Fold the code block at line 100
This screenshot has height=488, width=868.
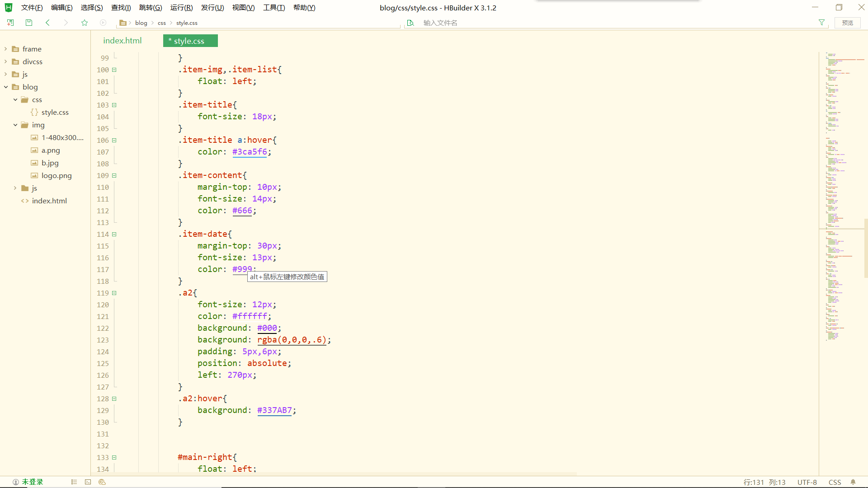pyautogui.click(x=114, y=70)
